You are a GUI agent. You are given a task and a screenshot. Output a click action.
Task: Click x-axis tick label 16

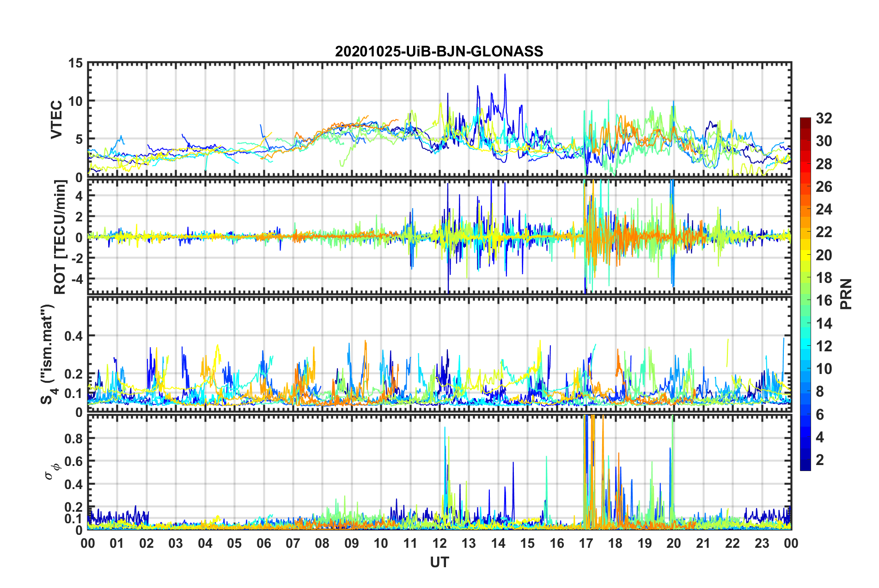[x=557, y=543]
